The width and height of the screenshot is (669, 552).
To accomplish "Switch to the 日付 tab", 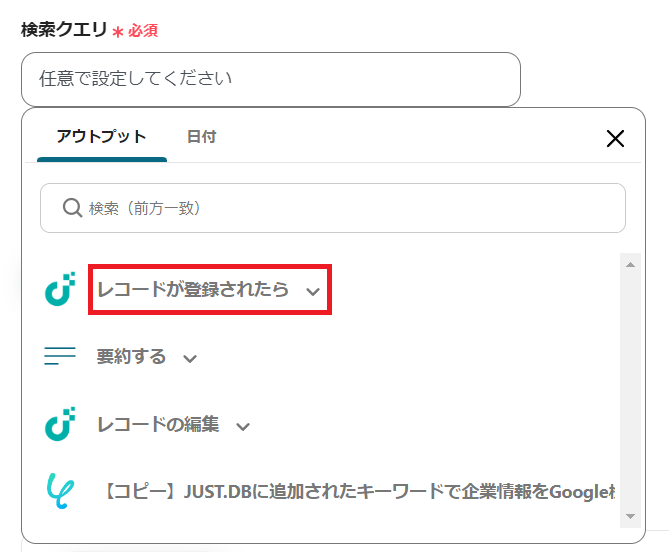I will pos(201,137).
